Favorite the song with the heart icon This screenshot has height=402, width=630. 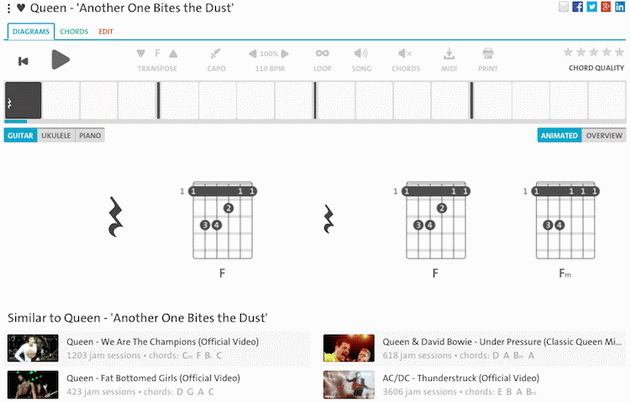(21, 8)
